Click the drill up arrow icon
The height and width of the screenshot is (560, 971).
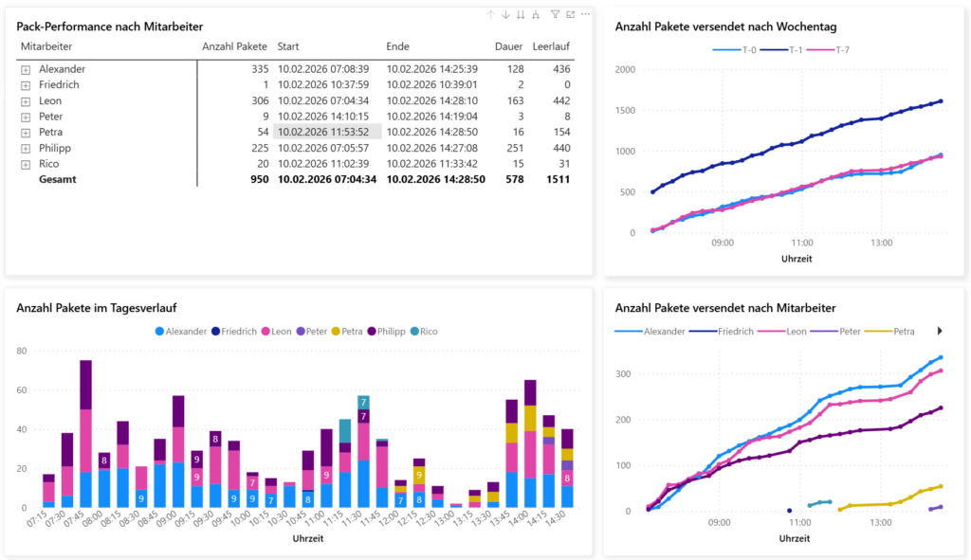point(490,14)
